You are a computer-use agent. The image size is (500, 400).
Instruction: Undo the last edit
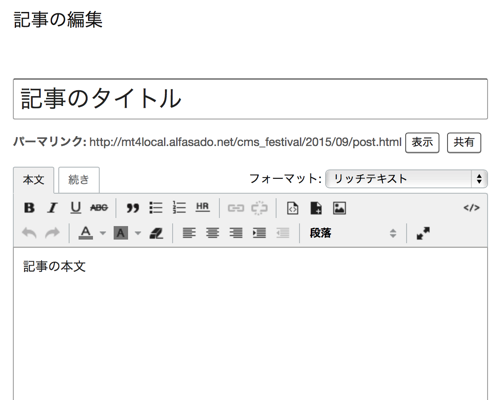tap(29, 233)
